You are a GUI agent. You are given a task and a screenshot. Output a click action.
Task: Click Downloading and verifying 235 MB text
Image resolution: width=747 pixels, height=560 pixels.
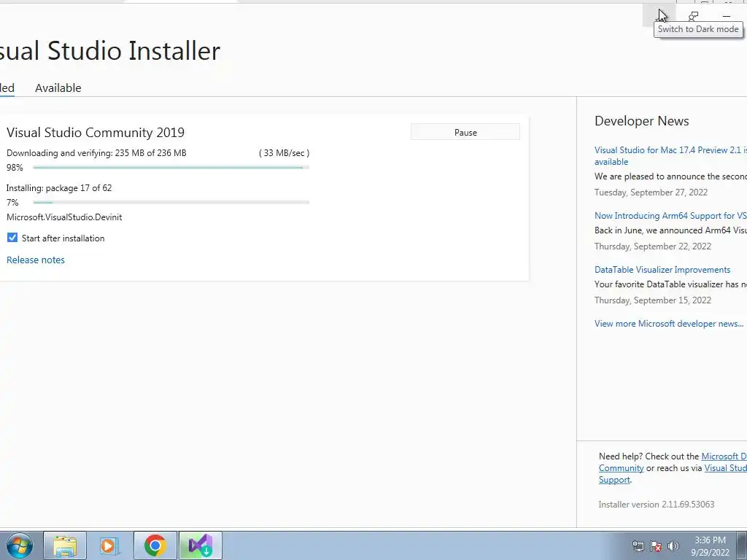[x=96, y=153]
